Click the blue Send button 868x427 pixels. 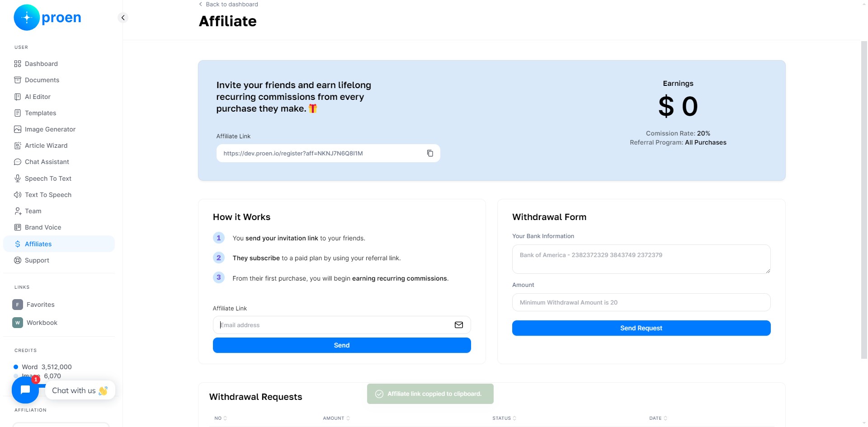pos(342,345)
